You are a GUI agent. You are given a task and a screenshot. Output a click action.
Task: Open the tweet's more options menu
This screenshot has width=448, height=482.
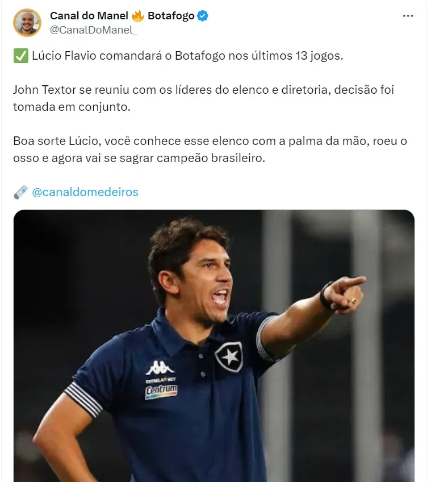(408, 16)
